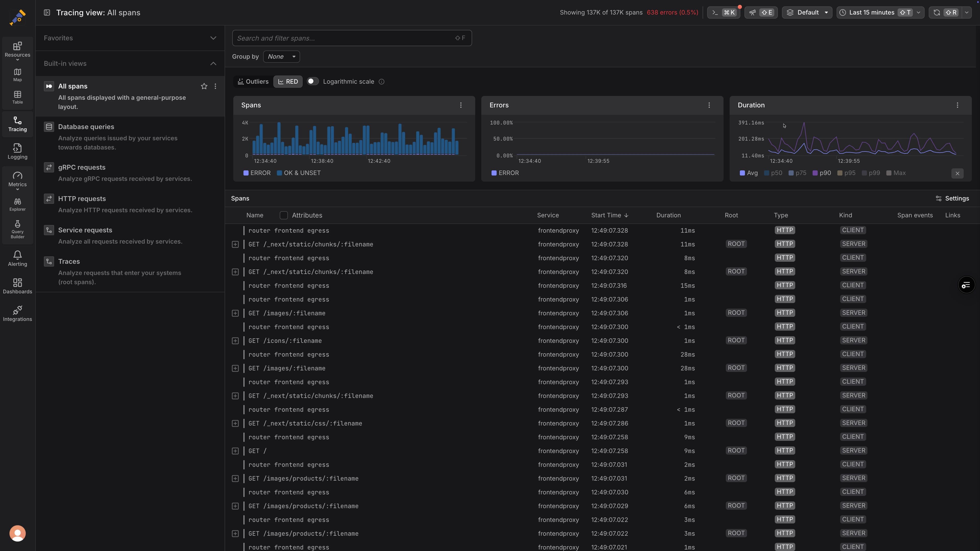Open Integrations plug icon
Screen dimensions: 980x551
click(x=17, y=313)
